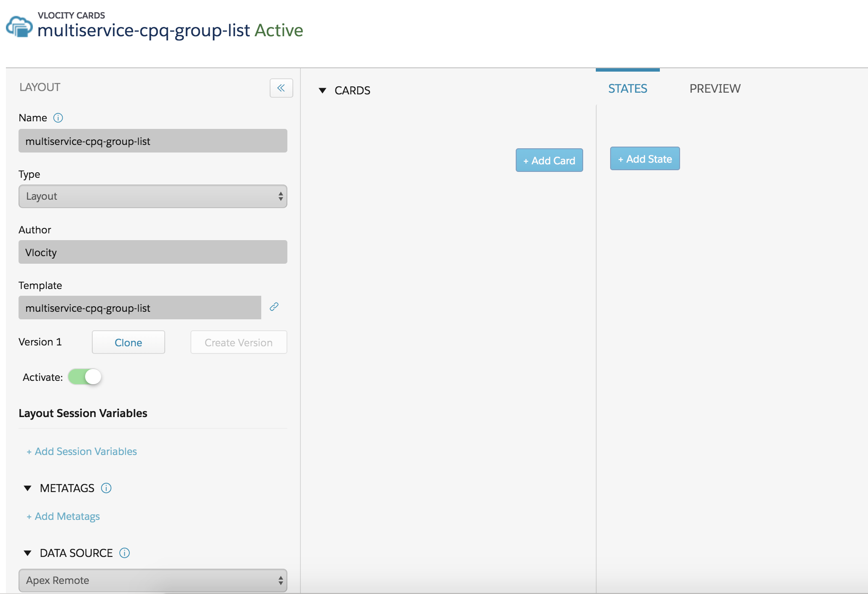Screen dimensions: 868x594
Task: Toggle the Activate switch off
Action: pyautogui.click(x=85, y=377)
